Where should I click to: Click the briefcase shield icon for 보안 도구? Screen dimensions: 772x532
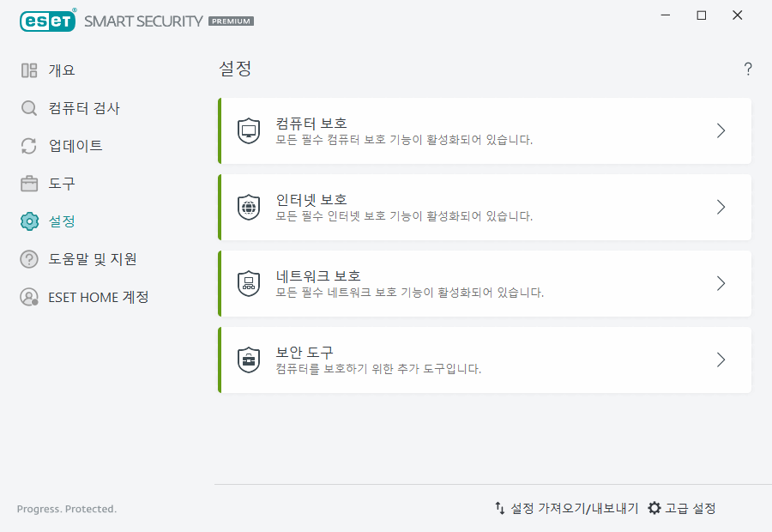(249, 360)
